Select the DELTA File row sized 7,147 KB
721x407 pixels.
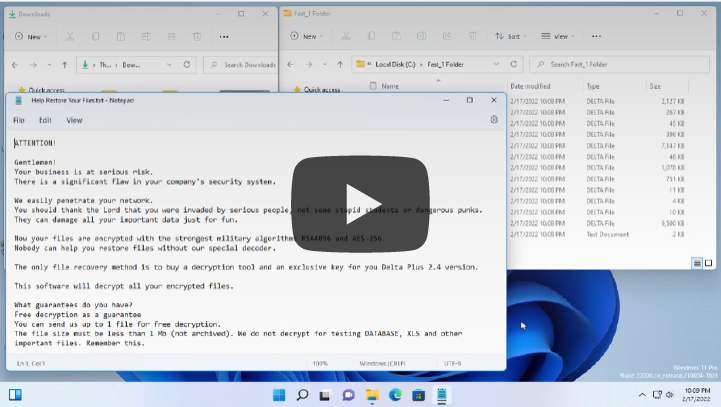coord(597,145)
